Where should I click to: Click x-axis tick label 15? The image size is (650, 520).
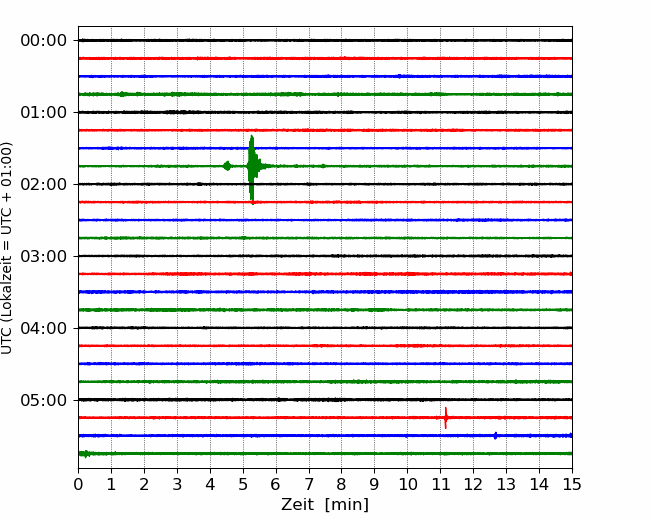click(572, 484)
